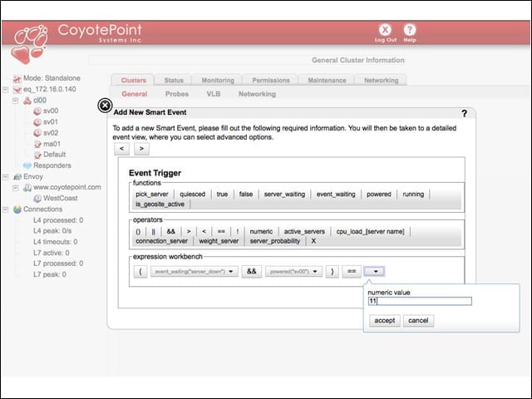Select eq_172.16.0.140 node

coord(50,89)
